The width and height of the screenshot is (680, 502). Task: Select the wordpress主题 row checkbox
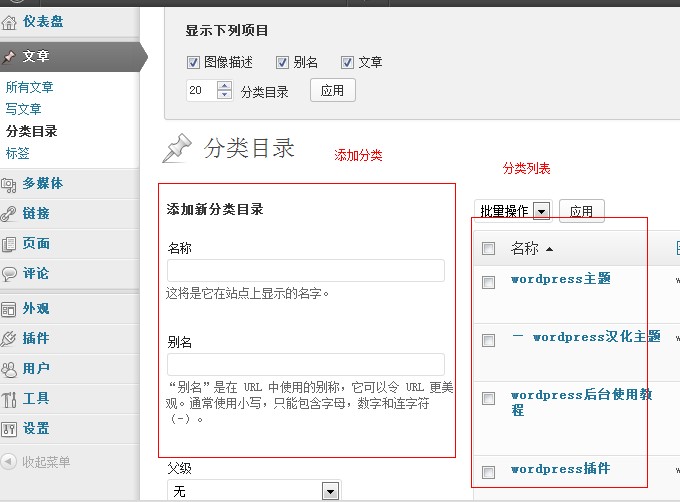[488, 283]
